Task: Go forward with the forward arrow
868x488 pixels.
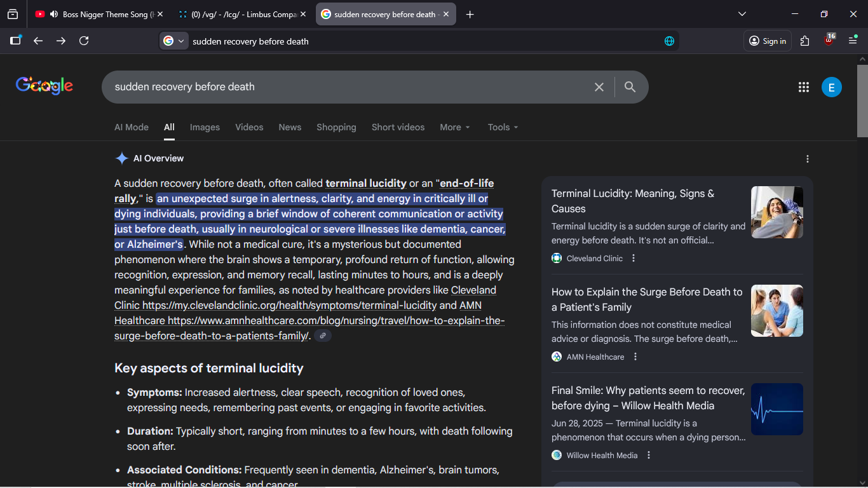Action: coord(61,41)
